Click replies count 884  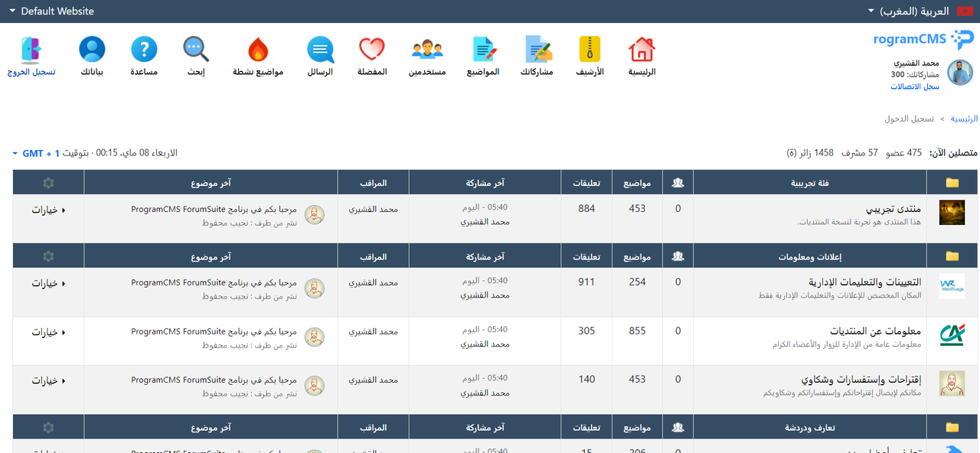click(x=586, y=208)
